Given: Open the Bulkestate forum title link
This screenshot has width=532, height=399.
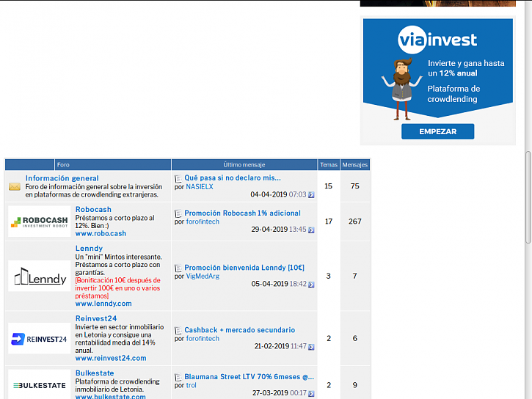Looking at the screenshot, I should click(x=95, y=373).
